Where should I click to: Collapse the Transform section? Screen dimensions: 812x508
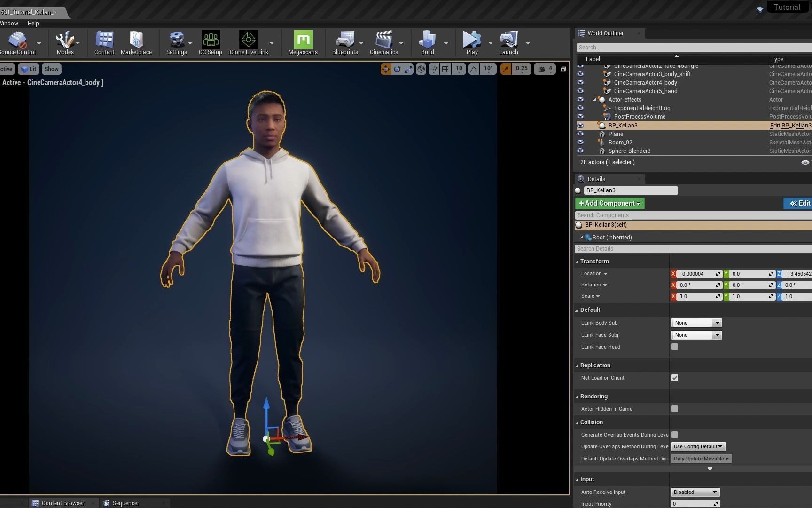pos(577,262)
